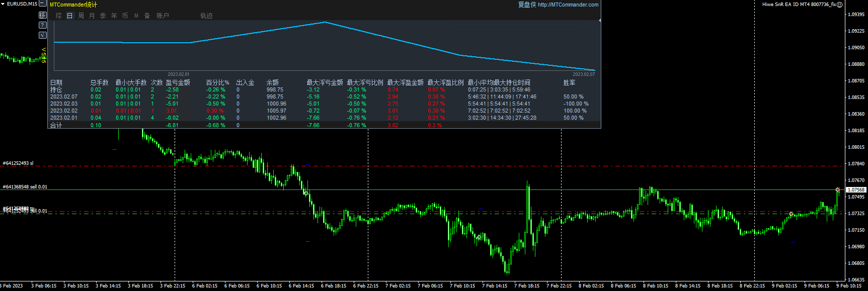
Task: Open the question mark help icon
Action: click(x=43, y=25)
